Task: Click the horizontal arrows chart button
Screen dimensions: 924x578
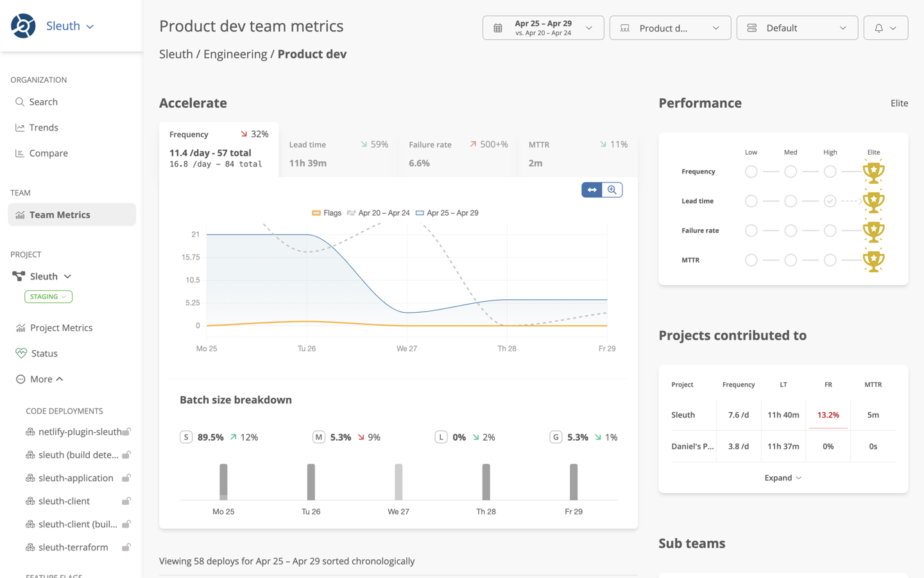Action: coord(592,190)
